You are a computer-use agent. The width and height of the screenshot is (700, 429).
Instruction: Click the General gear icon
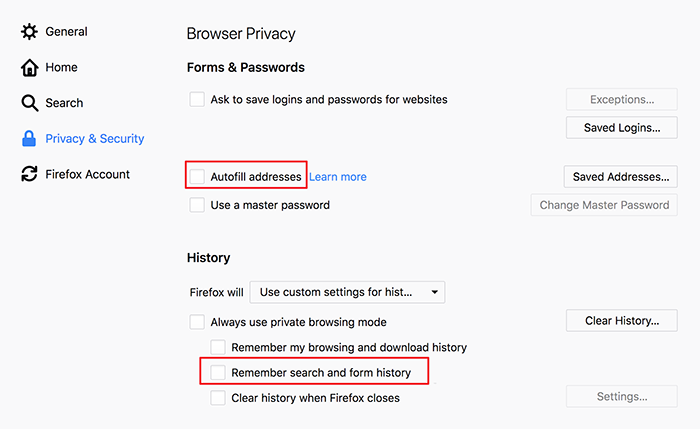click(29, 32)
